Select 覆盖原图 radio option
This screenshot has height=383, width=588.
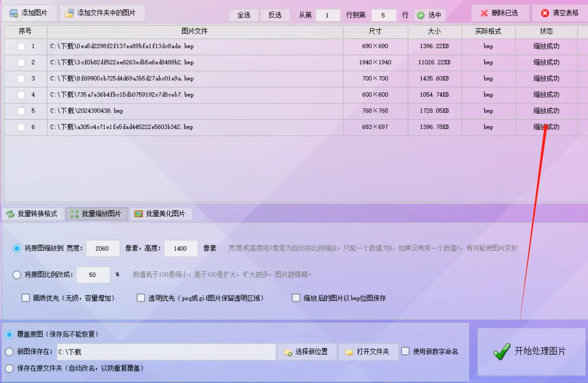click(9, 334)
